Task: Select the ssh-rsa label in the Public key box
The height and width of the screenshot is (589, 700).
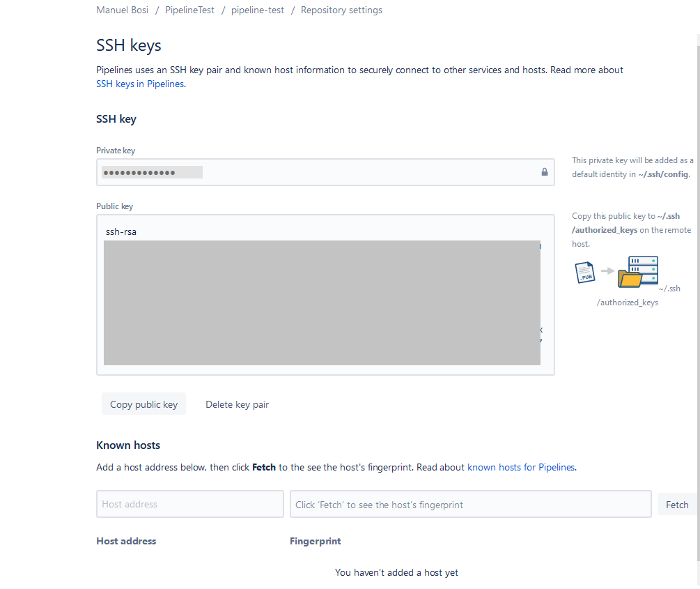Action: [x=120, y=231]
